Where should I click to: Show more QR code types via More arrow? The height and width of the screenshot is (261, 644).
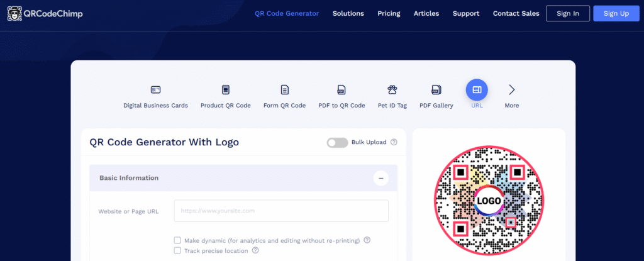[512, 89]
